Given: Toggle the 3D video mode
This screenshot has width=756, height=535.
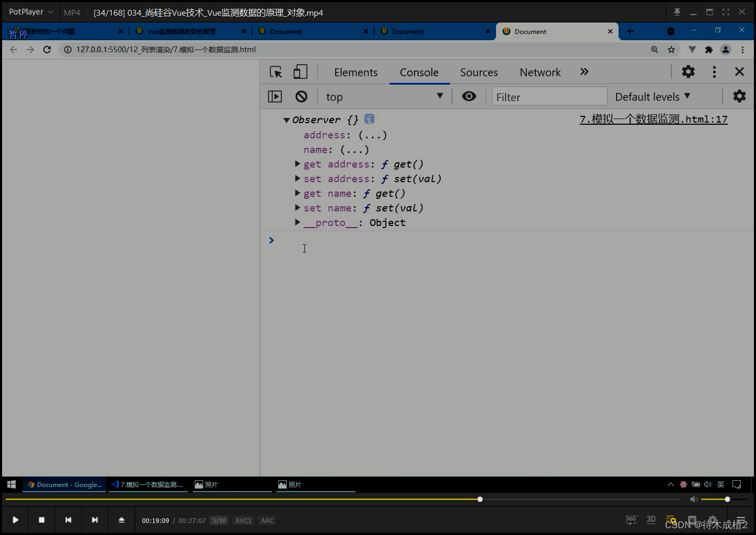Looking at the screenshot, I should point(651,519).
